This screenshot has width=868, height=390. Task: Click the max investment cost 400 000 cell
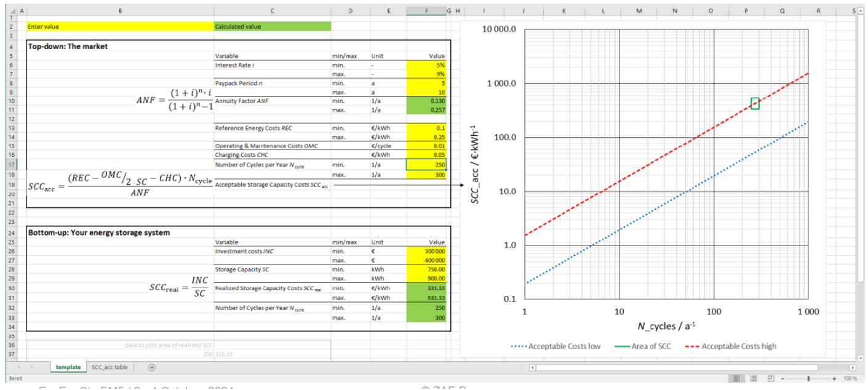point(426,260)
